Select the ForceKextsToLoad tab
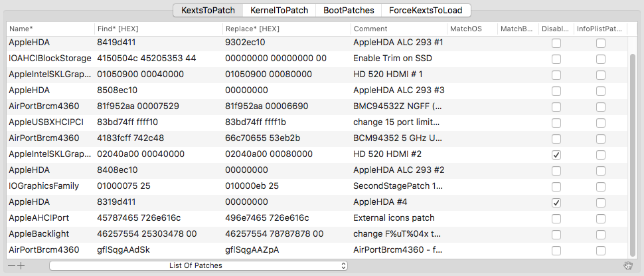Viewport: 644px width, 276px height. 426,10
